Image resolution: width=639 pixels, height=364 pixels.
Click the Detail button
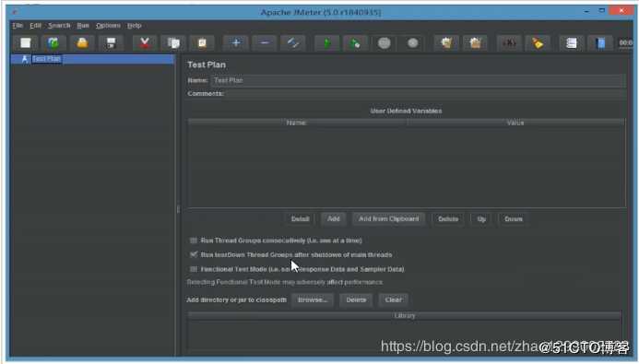tap(300, 219)
